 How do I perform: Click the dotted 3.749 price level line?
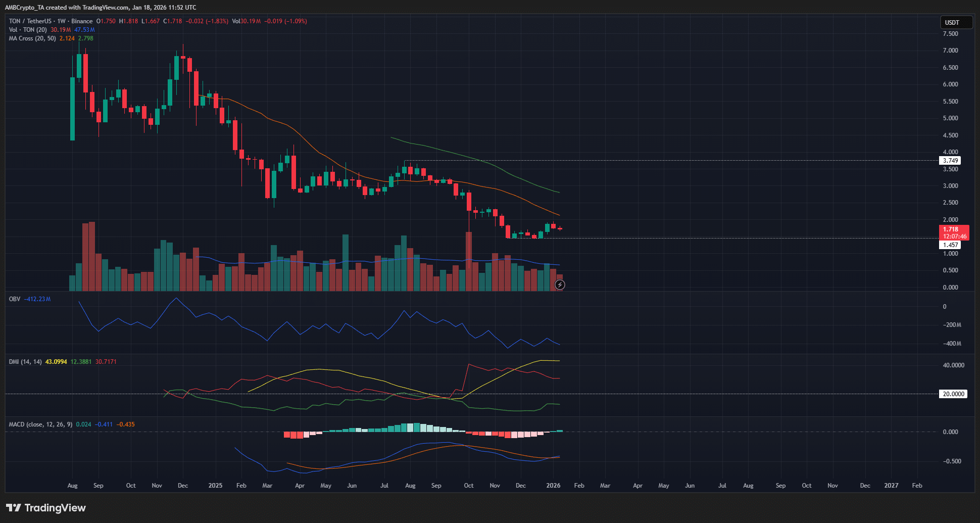657,160
